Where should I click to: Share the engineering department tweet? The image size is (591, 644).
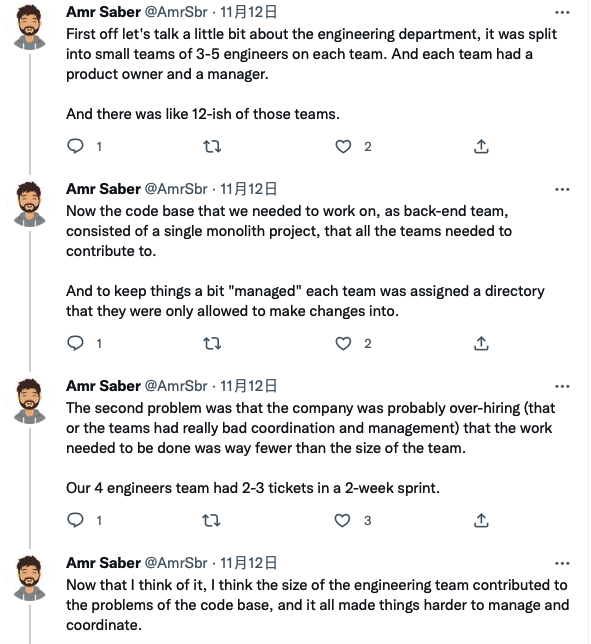point(481,146)
